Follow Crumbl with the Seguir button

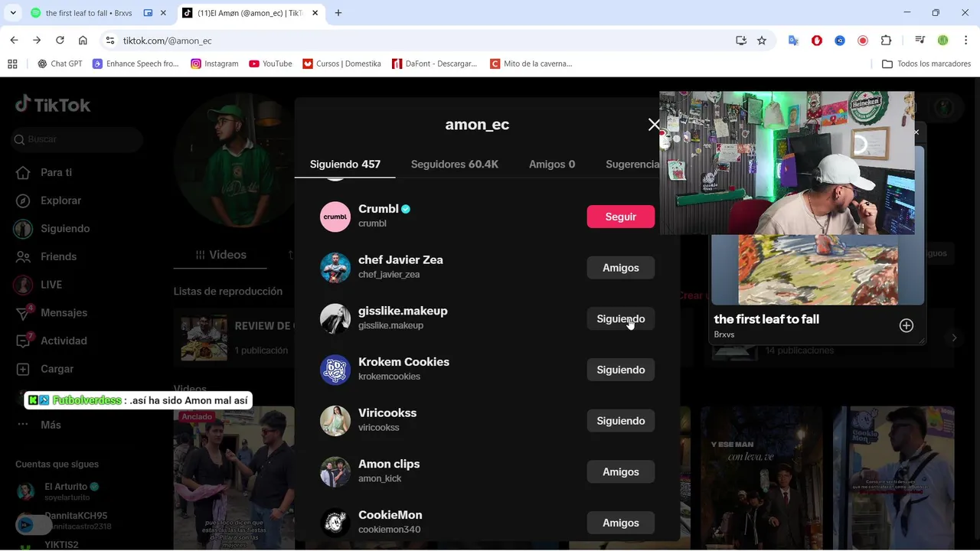coord(621,217)
